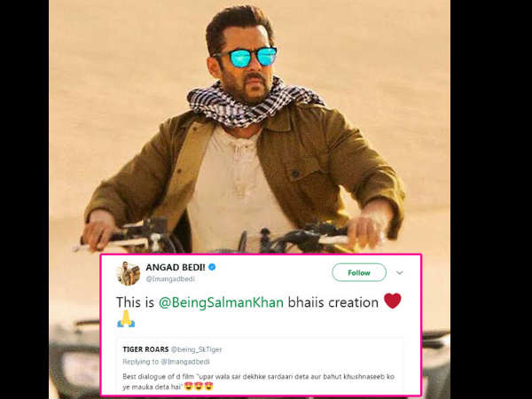Click the @being_SkTiger handle

pos(197,349)
